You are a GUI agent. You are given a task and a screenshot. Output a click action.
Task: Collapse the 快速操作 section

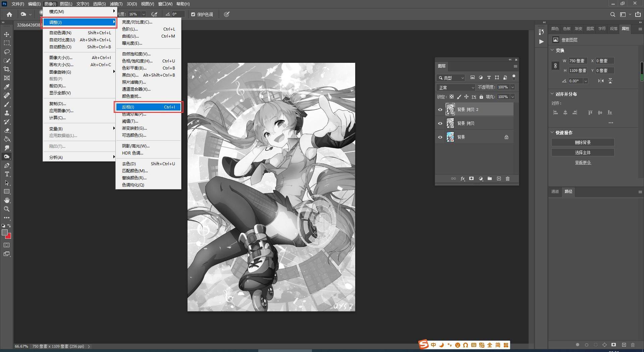pyautogui.click(x=552, y=132)
